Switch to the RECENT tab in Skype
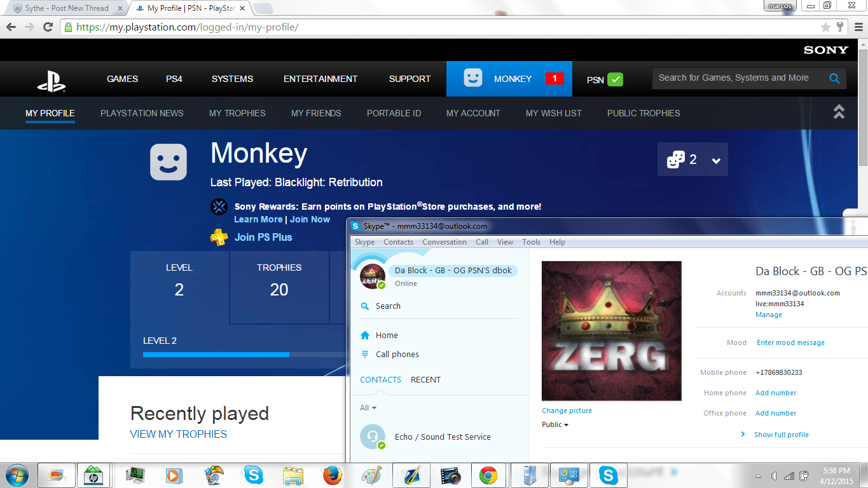Screen dimensions: 868x488 425,380
